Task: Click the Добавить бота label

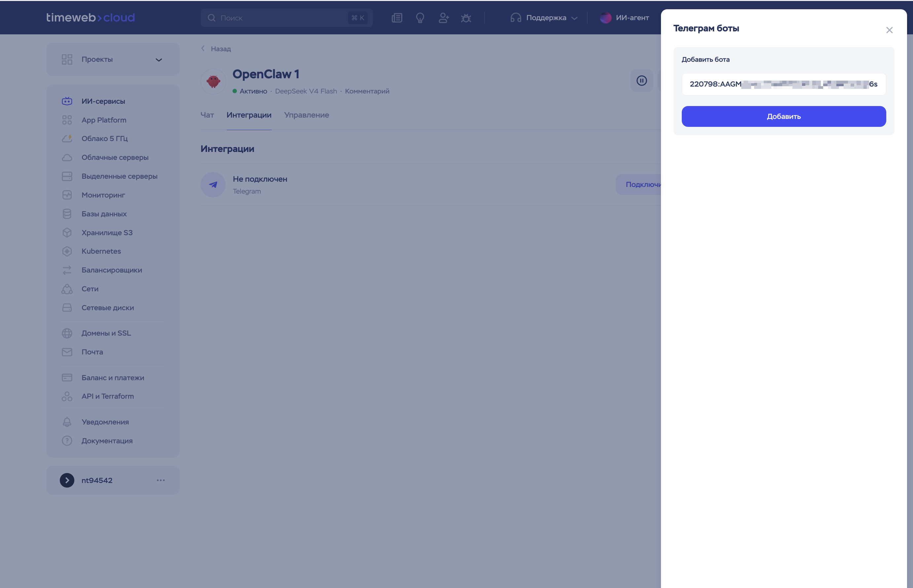Action: point(705,59)
